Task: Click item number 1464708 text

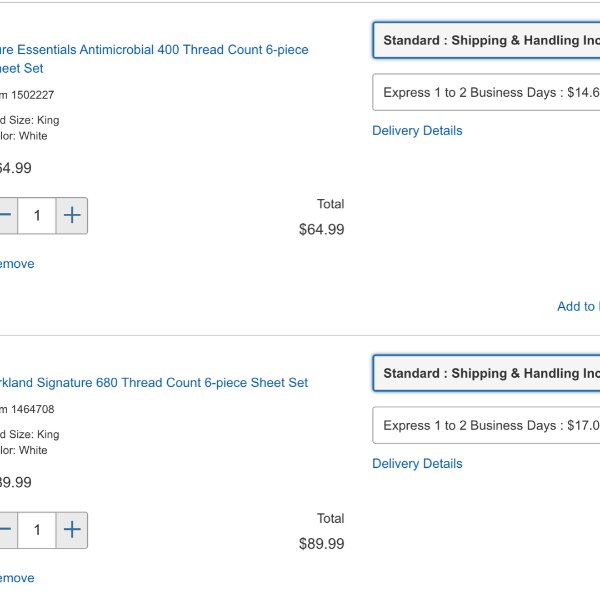Action: point(27,409)
